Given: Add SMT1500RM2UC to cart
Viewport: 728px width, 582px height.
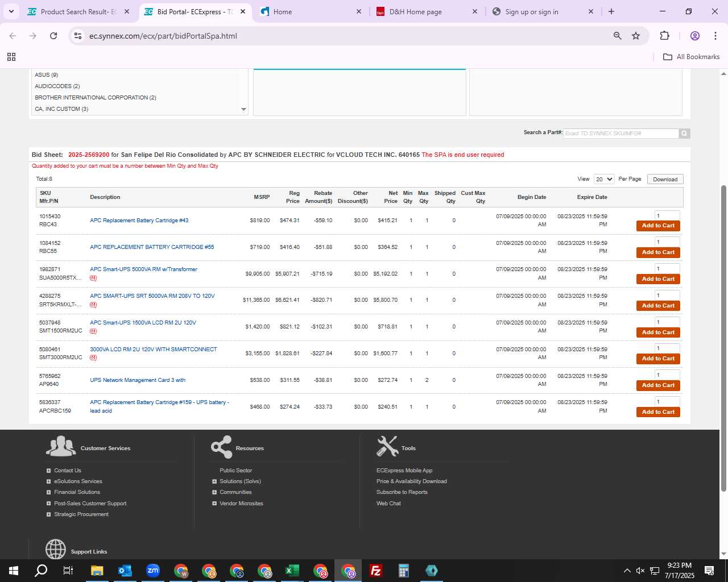Looking at the screenshot, I should [658, 332].
